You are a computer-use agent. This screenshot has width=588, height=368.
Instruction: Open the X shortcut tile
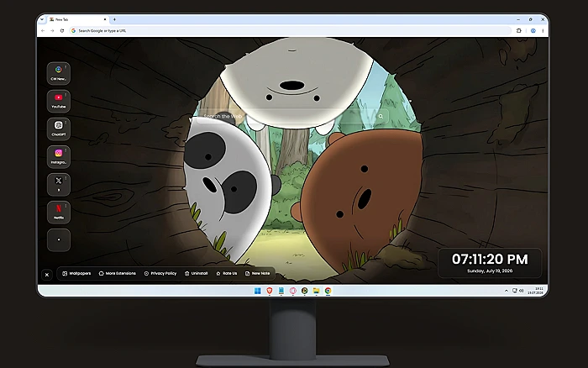[59, 184]
